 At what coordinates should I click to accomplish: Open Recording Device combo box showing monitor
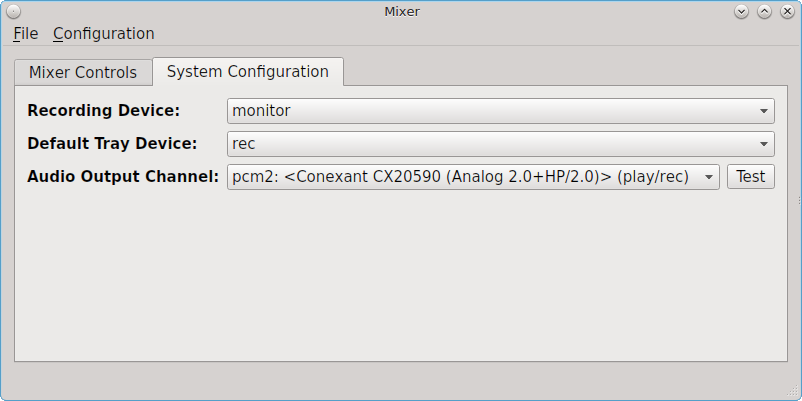[x=501, y=111]
